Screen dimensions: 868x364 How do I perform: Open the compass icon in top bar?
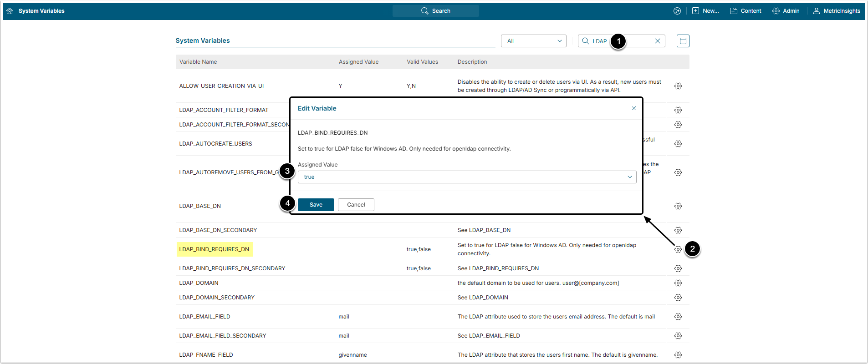(677, 11)
